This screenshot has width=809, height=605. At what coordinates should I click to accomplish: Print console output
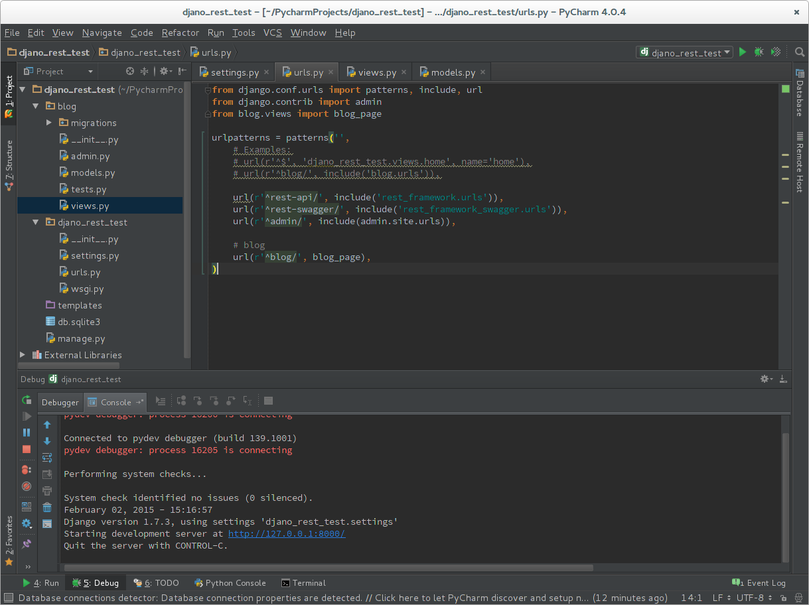coord(47,490)
